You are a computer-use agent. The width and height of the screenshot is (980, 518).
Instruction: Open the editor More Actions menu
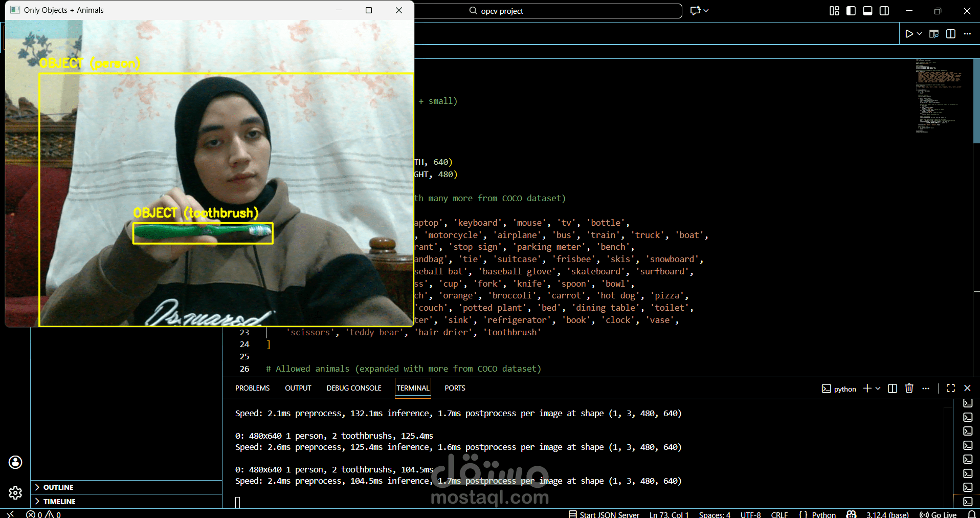click(x=967, y=34)
